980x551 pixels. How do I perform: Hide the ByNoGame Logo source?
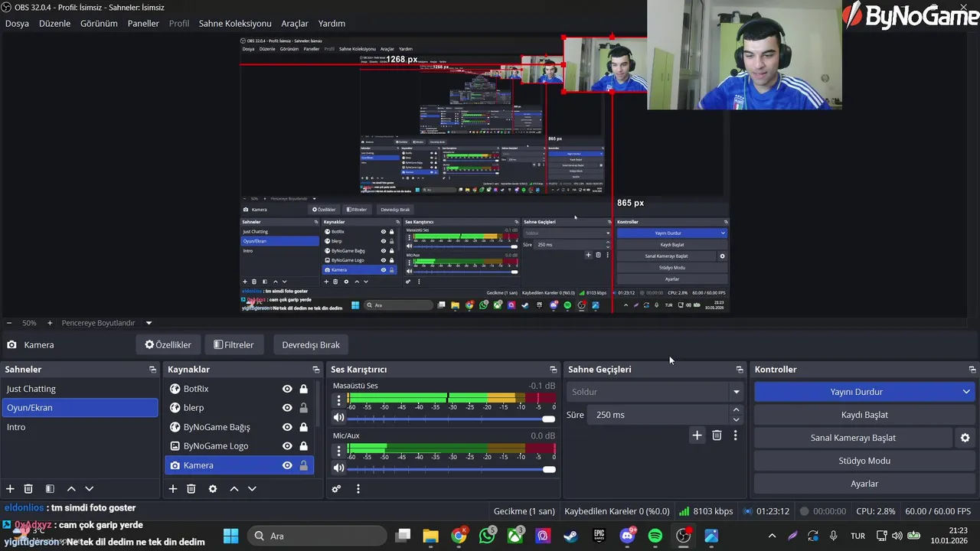(287, 446)
